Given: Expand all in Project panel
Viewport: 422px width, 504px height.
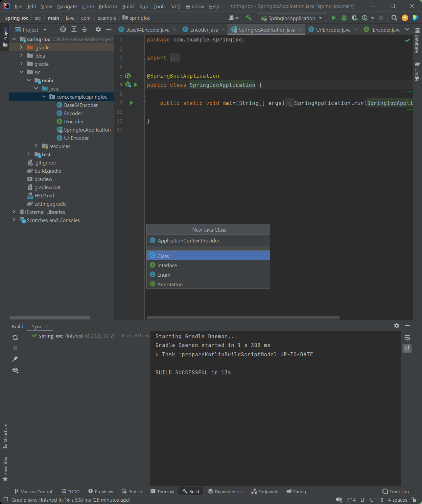Looking at the screenshot, I should pyautogui.click(x=74, y=30).
